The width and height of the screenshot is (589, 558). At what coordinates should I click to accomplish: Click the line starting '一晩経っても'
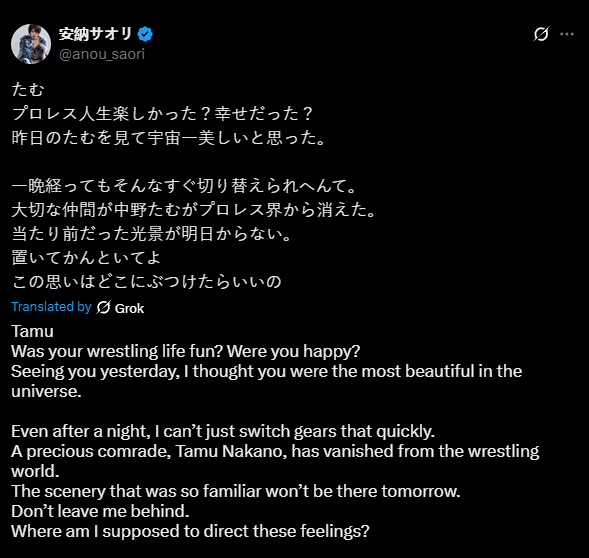click(x=184, y=186)
